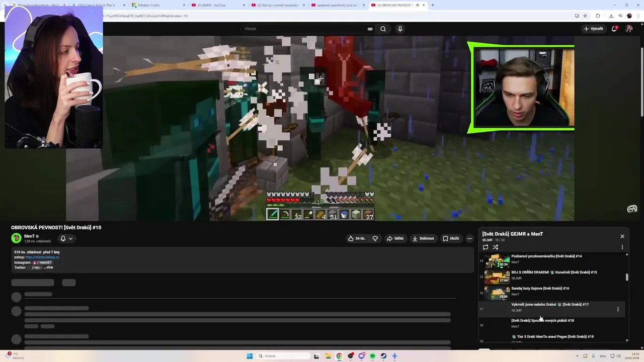Click thumbnail of episode #15 (27:44)
The width and height of the screenshot is (644, 362).
pyautogui.click(x=497, y=277)
